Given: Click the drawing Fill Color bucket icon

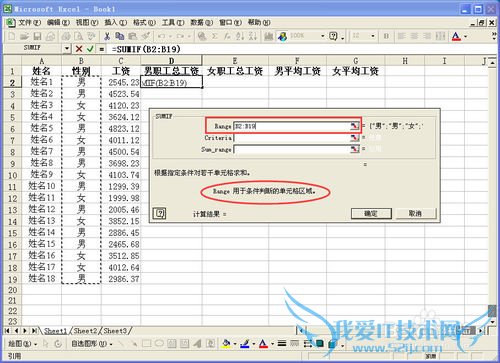Looking at the screenshot, I should pos(226,343).
